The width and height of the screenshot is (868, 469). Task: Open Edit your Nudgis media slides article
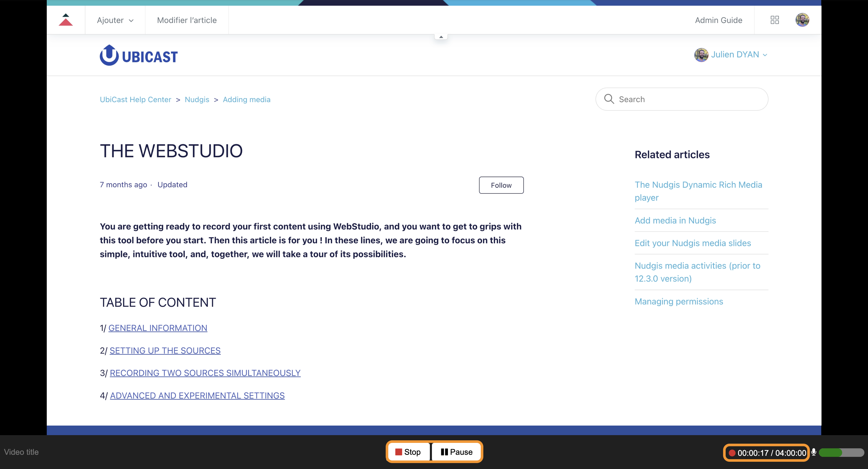coord(693,243)
